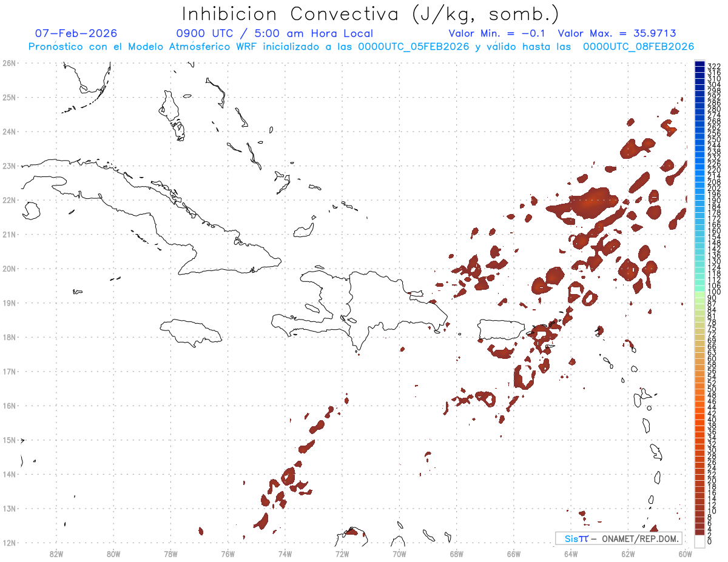This screenshot has height=562, width=728.
Task: Click the '26N' latitude label
Action: (8, 62)
